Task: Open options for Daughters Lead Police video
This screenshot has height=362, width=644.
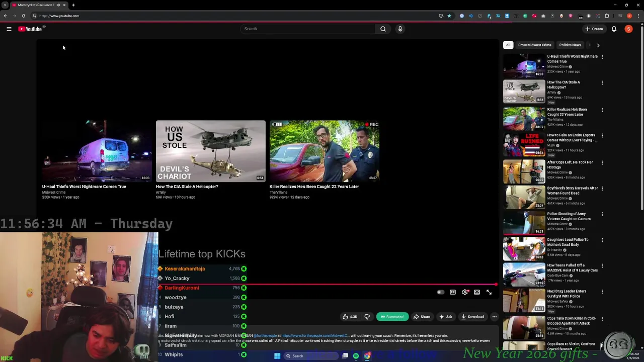Action: click(x=602, y=240)
